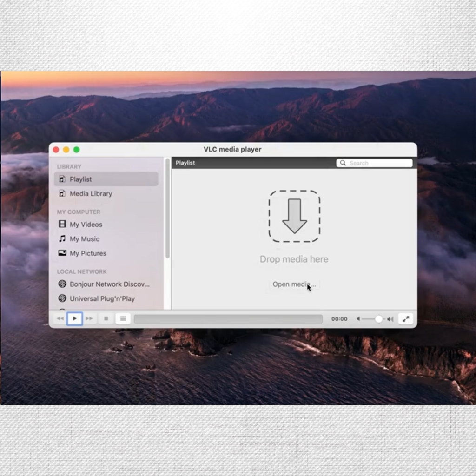Viewport: 476px width, 476px height.
Task: Minimize VLC with the yellow button
Action: (x=66, y=150)
